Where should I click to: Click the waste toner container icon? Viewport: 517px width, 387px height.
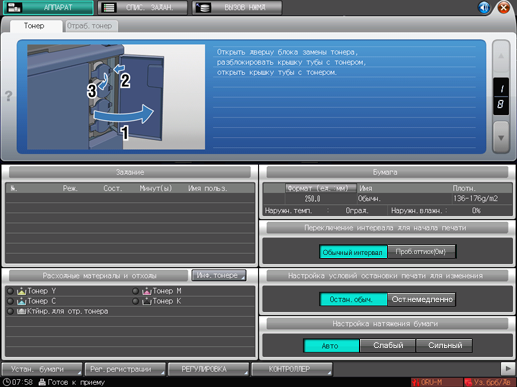point(21,311)
